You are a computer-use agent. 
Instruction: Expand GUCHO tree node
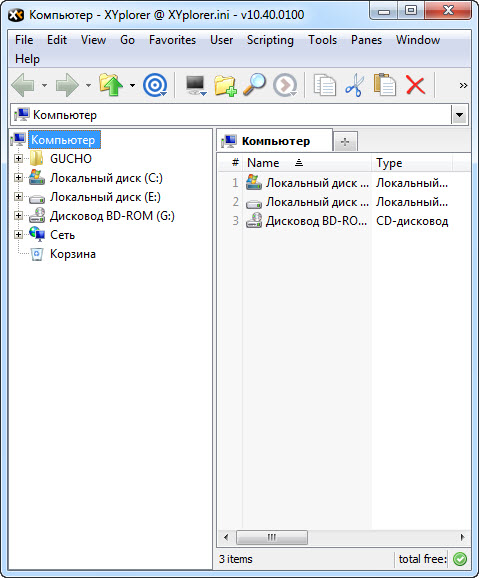[18, 159]
